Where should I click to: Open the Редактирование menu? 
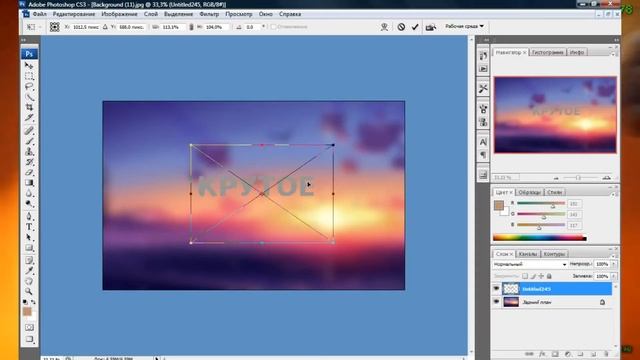pyautogui.click(x=74, y=14)
